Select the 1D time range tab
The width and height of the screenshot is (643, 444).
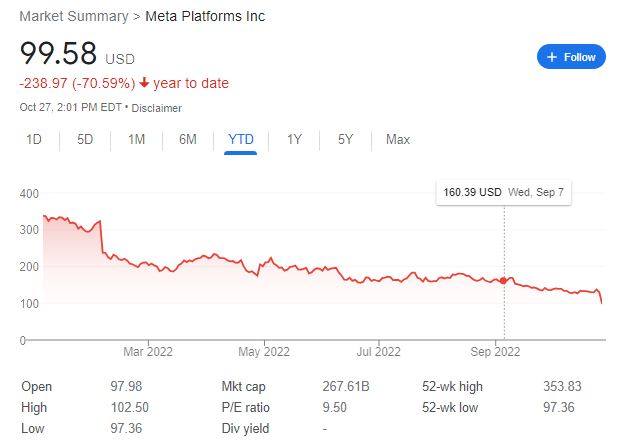pos(34,140)
